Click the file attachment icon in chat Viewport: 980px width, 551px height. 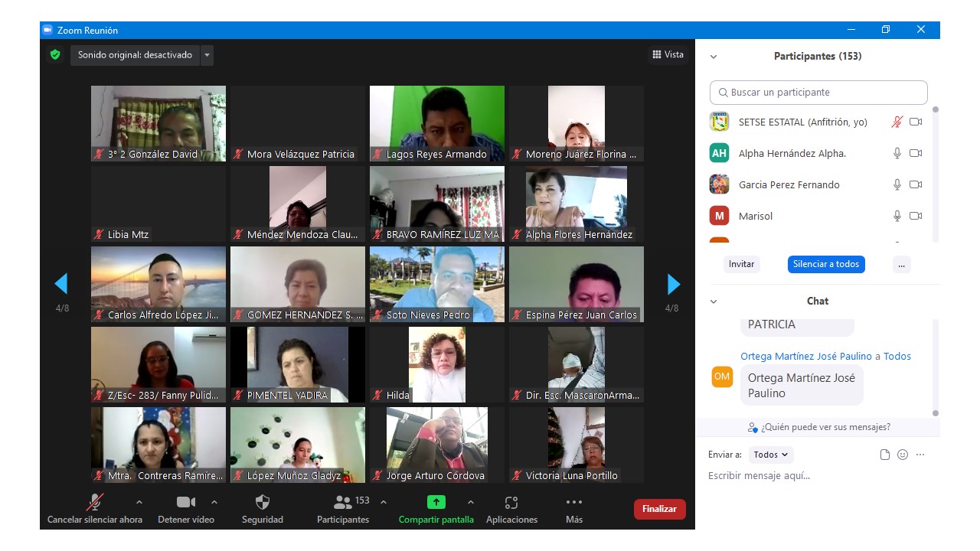tap(885, 455)
